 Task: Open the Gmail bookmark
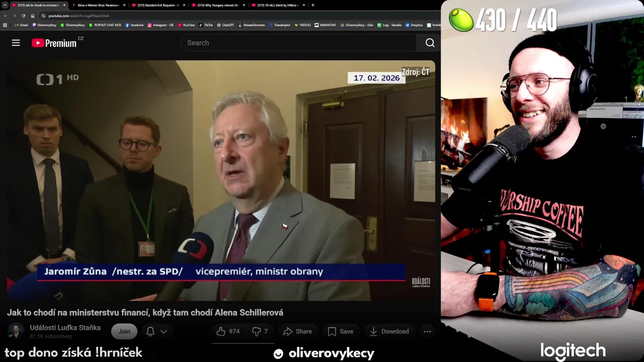pos(21,25)
